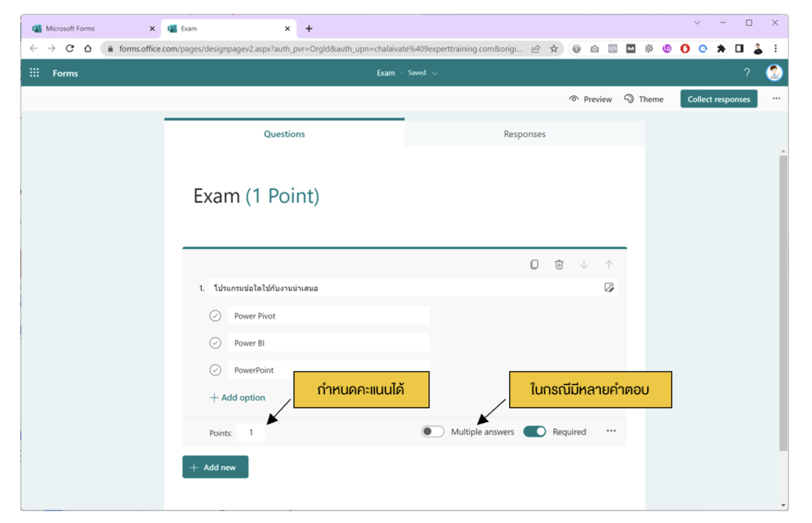812x523 pixels.
Task: Mark Power BI as the correct answer
Action: (x=215, y=342)
